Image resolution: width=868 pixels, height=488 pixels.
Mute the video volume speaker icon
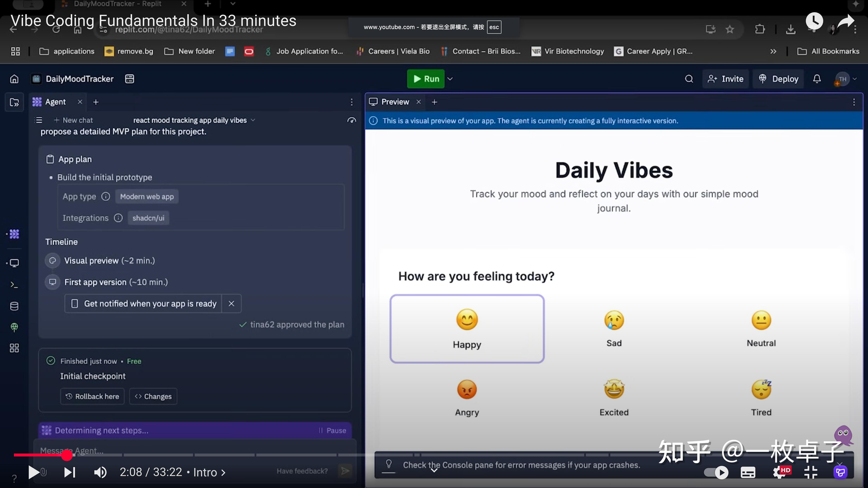[100, 472]
